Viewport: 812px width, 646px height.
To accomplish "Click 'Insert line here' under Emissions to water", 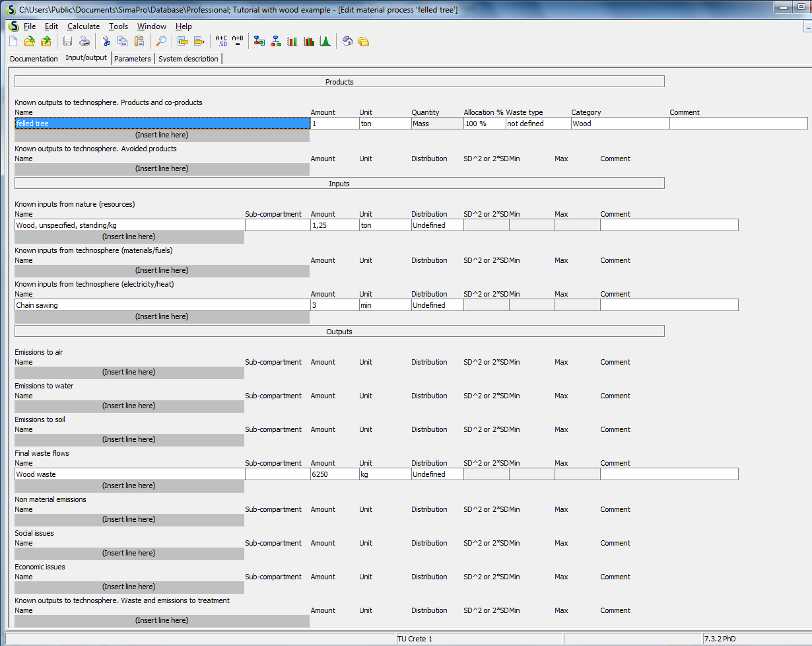I will [x=129, y=406].
